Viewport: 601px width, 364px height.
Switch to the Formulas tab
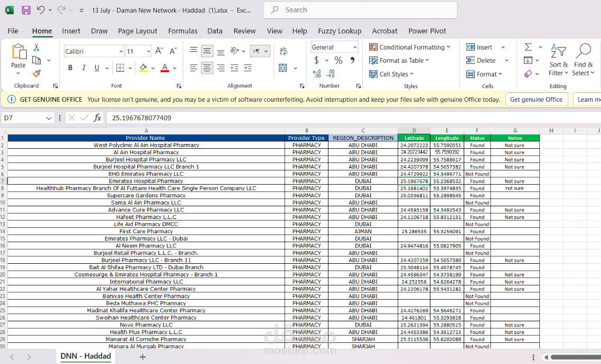183,31
